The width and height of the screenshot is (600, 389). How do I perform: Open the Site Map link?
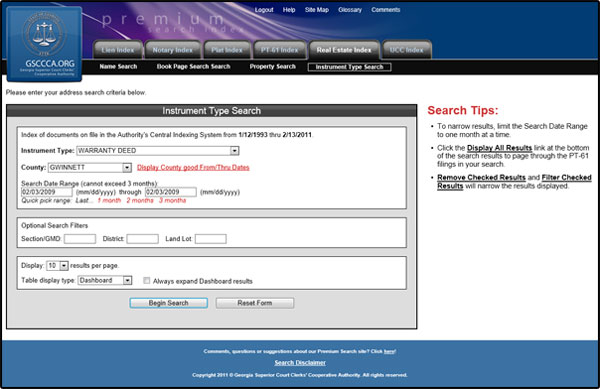[x=317, y=10]
